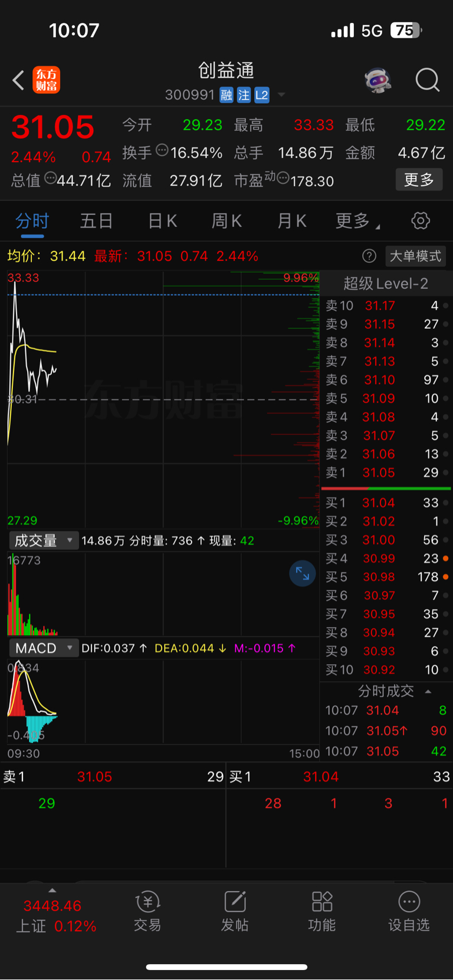Tap the buy-sell ratio color bar

point(386,489)
